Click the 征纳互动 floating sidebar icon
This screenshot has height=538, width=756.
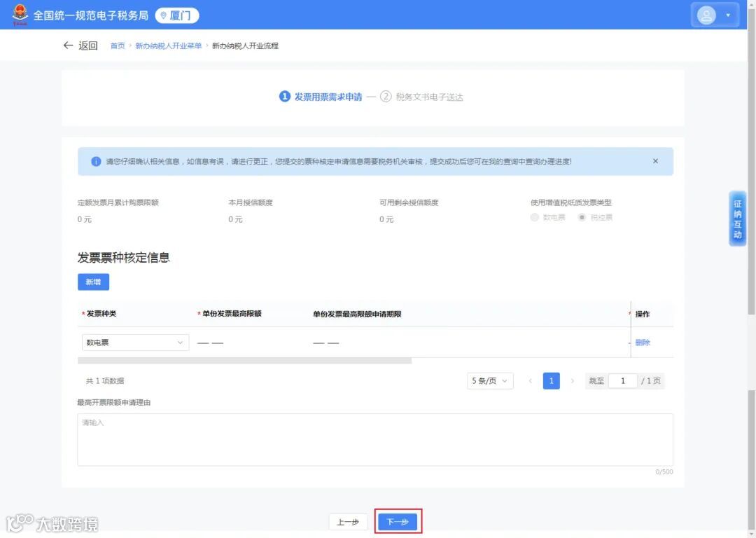(x=736, y=218)
